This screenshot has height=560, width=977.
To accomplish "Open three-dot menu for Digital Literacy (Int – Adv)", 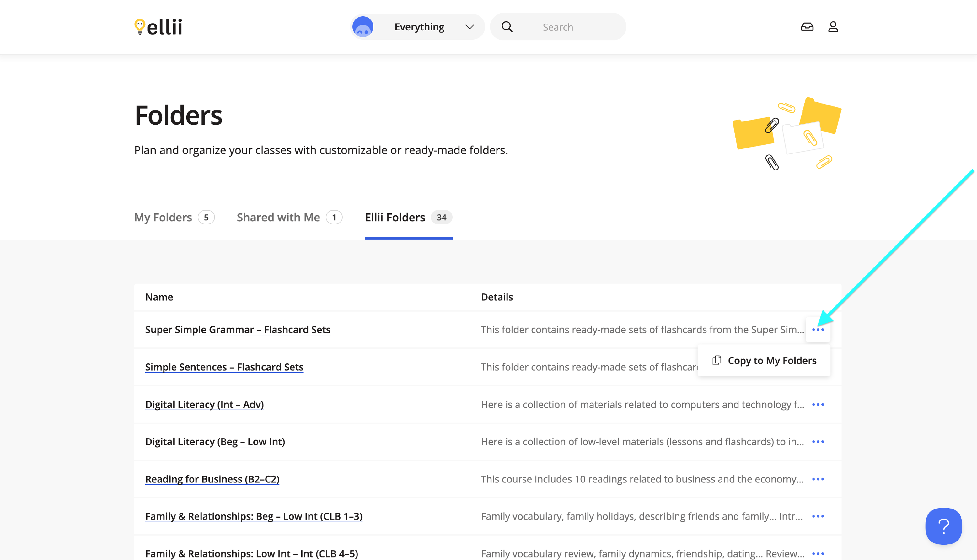I will click(x=818, y=405).
